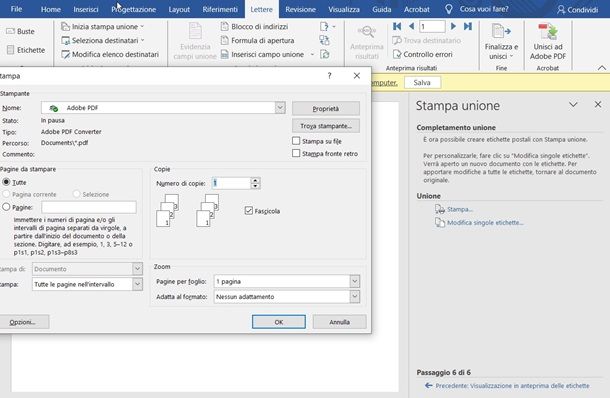Enable Stampa su file checkbox

[x=296, y=141]
